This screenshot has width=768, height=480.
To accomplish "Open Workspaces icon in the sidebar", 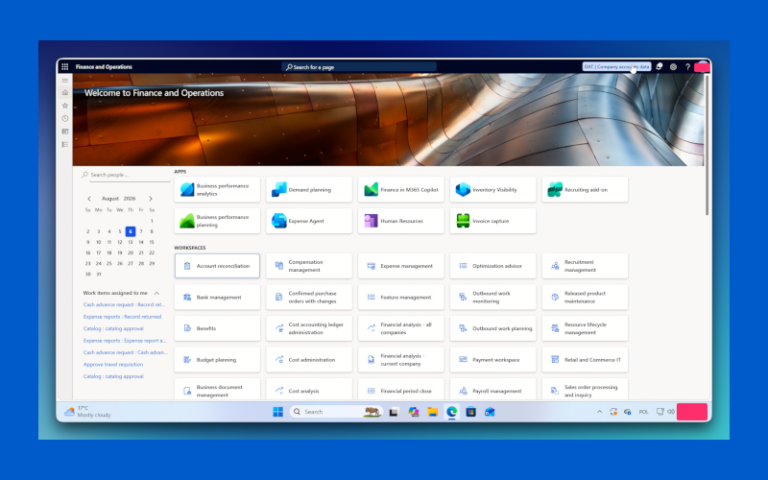I will pos(65,131).
